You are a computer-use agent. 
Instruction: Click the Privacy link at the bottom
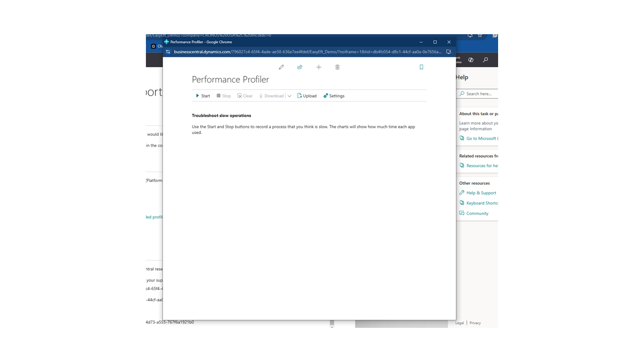coord(475,323)
